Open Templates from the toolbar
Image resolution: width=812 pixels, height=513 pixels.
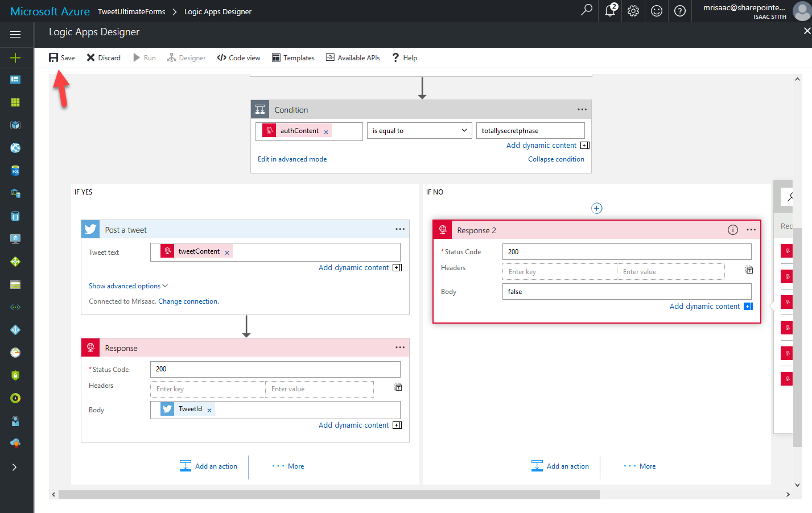pos(293,57)
